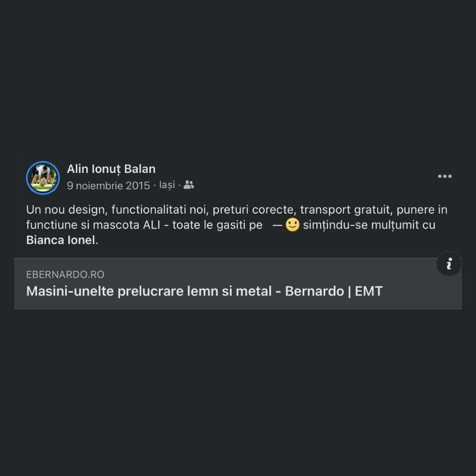This screenshot has width=476, height=476.
Task: Open the Masini-unelte prelucrare lemn link title
Action: coord(204,291)
